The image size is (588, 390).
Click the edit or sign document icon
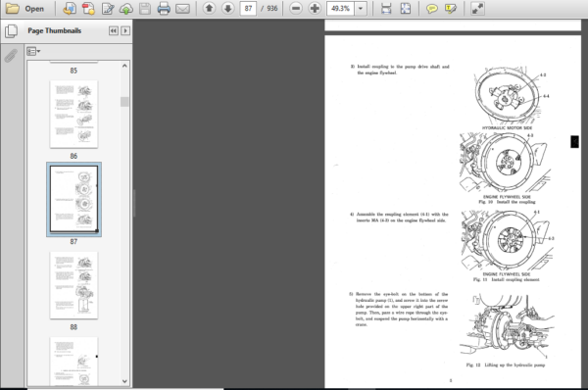[108, 9]
